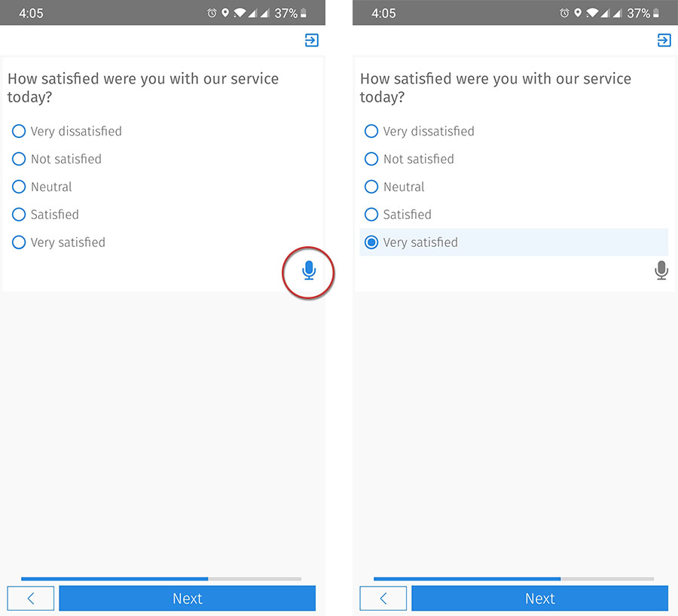Tap the gray microphone icon
Screen dimensions: 678x616
coord(661,270)
